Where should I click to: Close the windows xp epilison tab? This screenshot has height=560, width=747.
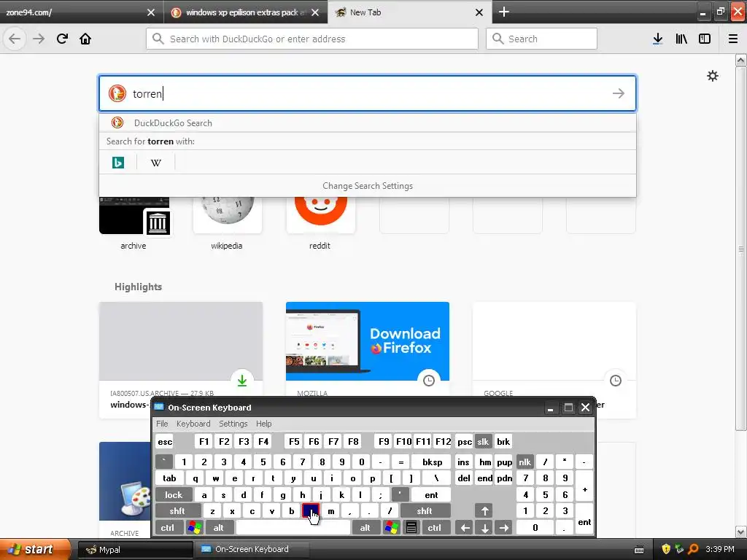pos(315,12)
